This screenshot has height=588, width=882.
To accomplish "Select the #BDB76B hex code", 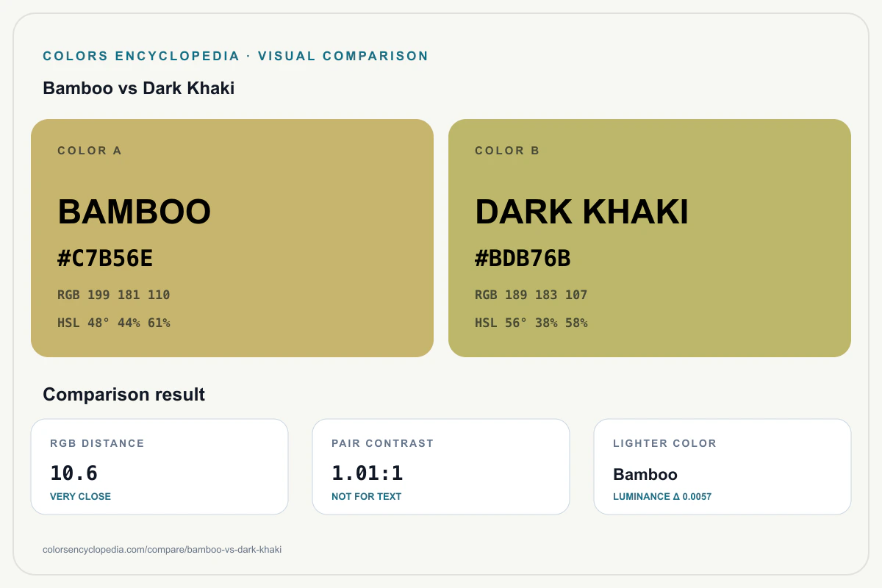I will (x=523, y=259).
